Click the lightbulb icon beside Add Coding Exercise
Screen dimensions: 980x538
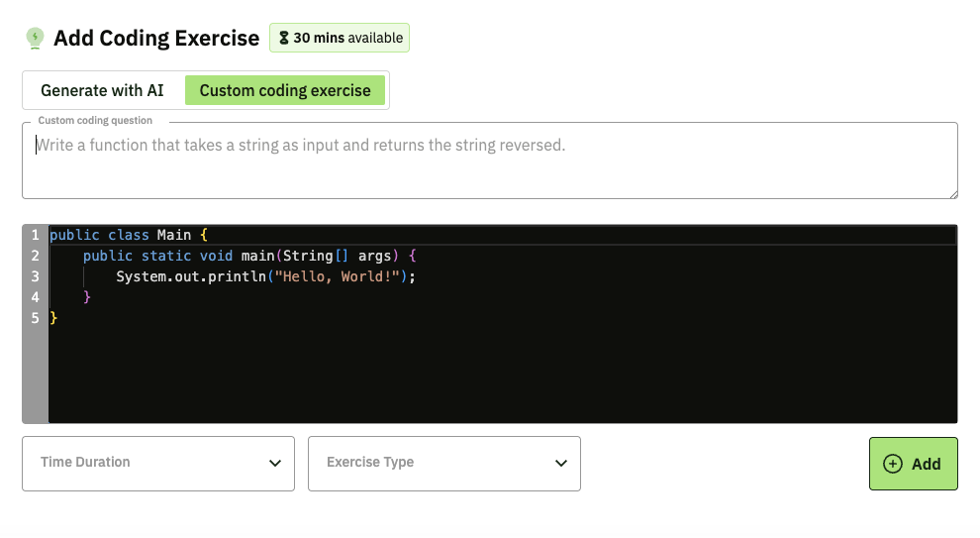35,39
